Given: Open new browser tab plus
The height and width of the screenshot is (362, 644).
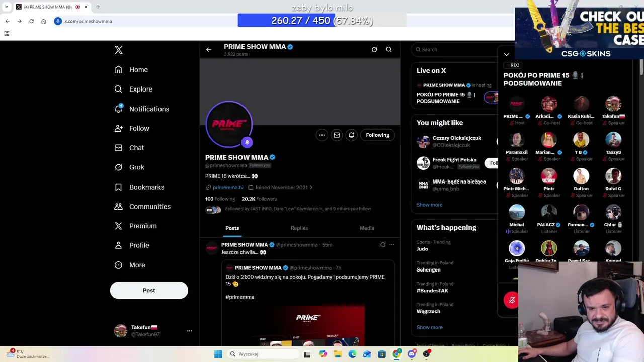Looking at the screenshot, I should point(98,7).
